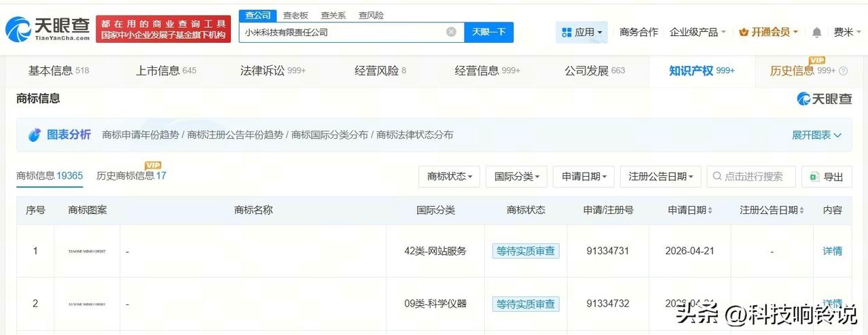868x335 pixels.
Task: Click the 42类-网站服务 cell
Action: (x=435, y=251)
